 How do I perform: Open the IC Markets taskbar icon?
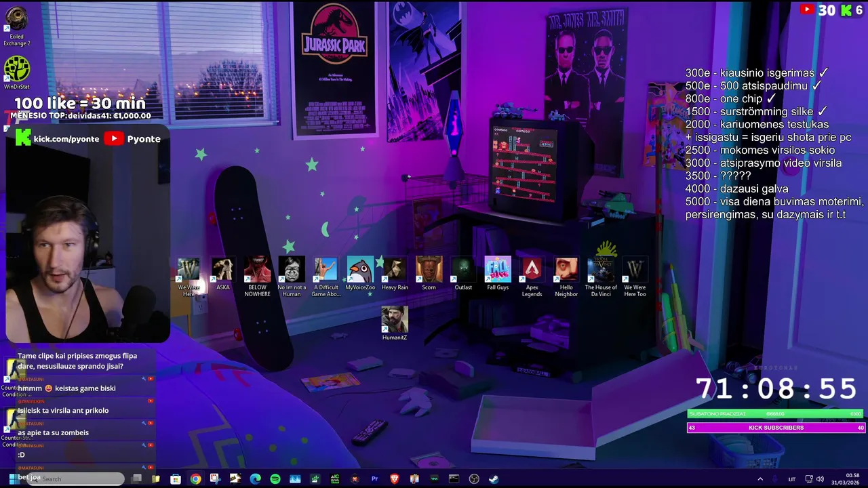(334, 479)
